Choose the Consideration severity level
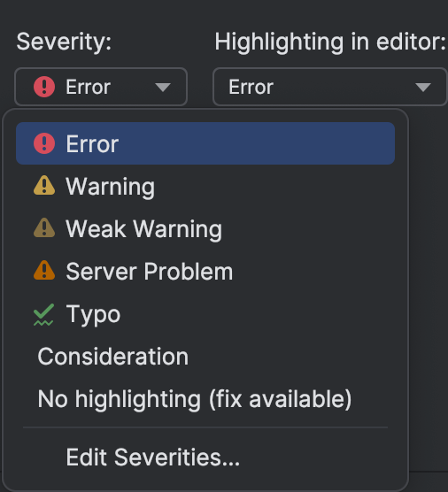The height and width of the screenshot is (492, 448). (x=205, y=357)
